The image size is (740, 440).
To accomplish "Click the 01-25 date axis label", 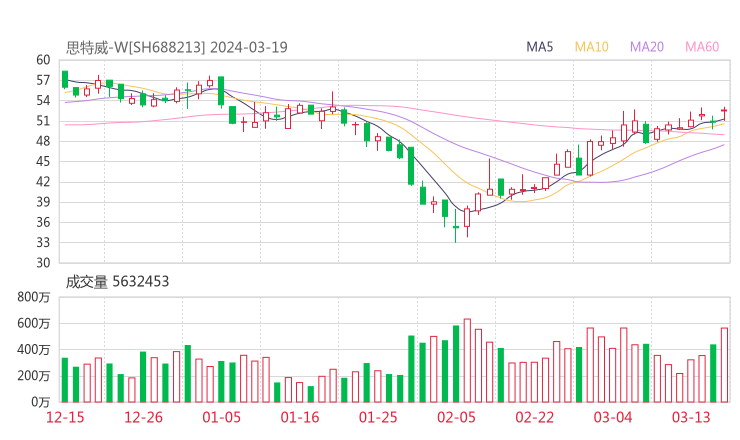I will point(378,417).
